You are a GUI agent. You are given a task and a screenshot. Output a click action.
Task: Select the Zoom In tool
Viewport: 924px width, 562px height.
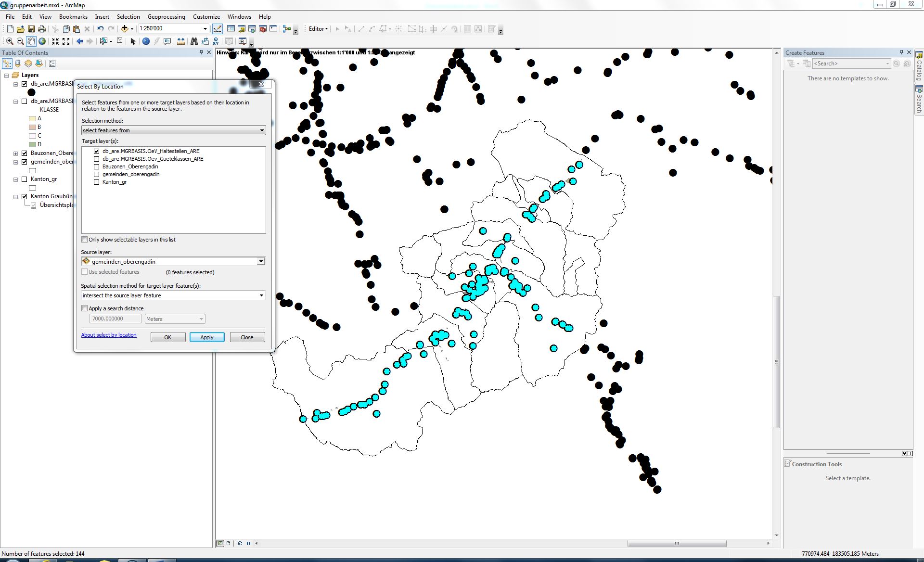click(10, 41)
